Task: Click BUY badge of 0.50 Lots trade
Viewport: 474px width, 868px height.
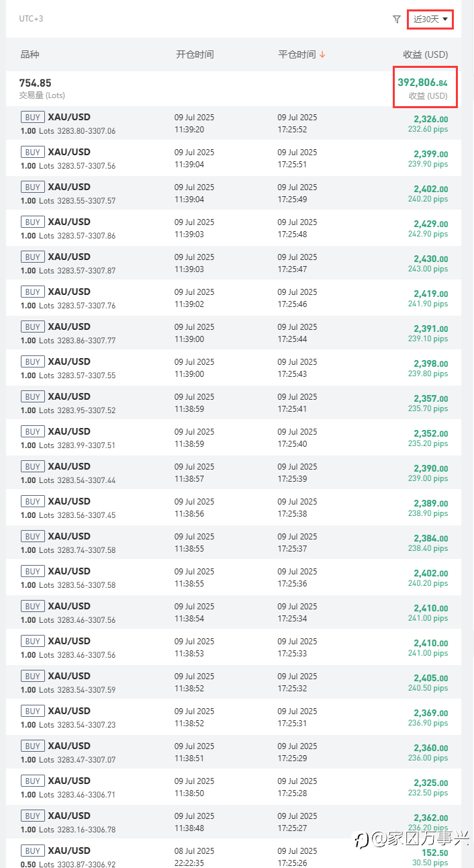Action: (32, 851)
